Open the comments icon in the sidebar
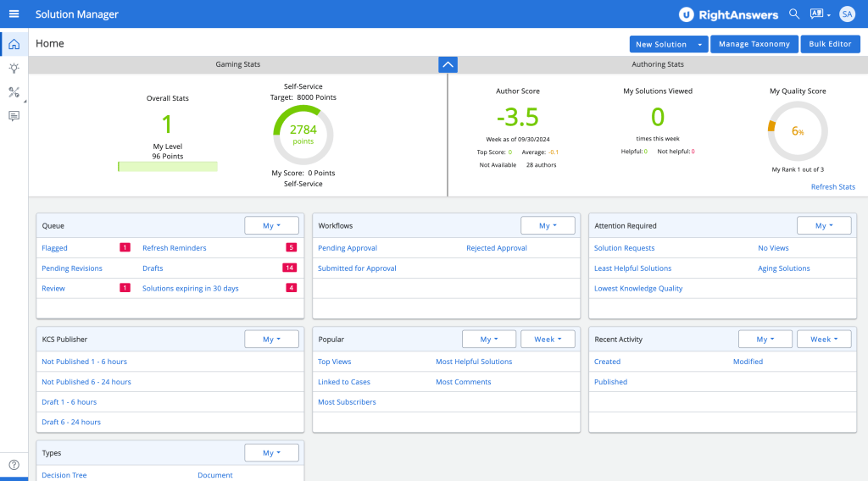Viewport: 868px width, 481px height. coord(14,116)
